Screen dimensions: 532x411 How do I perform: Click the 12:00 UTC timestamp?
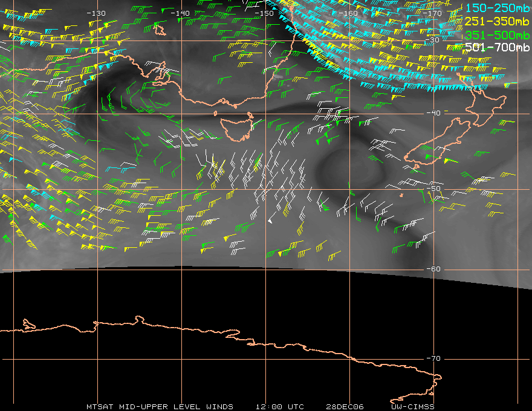[x=279, y=407]
